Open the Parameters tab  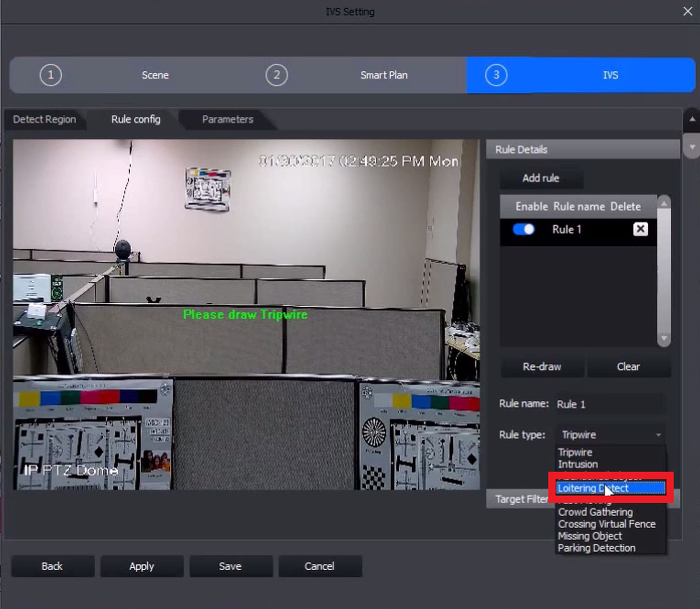click(x=227, y=119)
